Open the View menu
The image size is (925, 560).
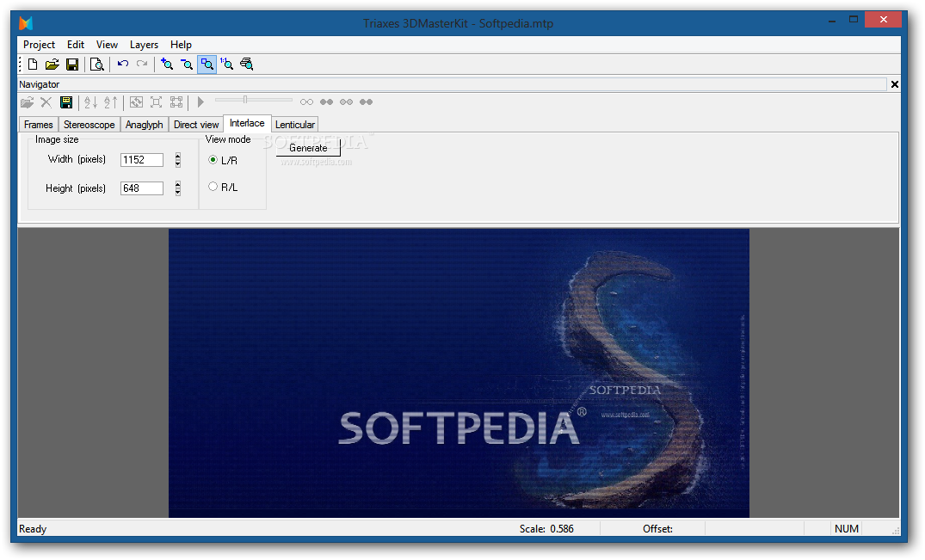[x=107, y=45]
